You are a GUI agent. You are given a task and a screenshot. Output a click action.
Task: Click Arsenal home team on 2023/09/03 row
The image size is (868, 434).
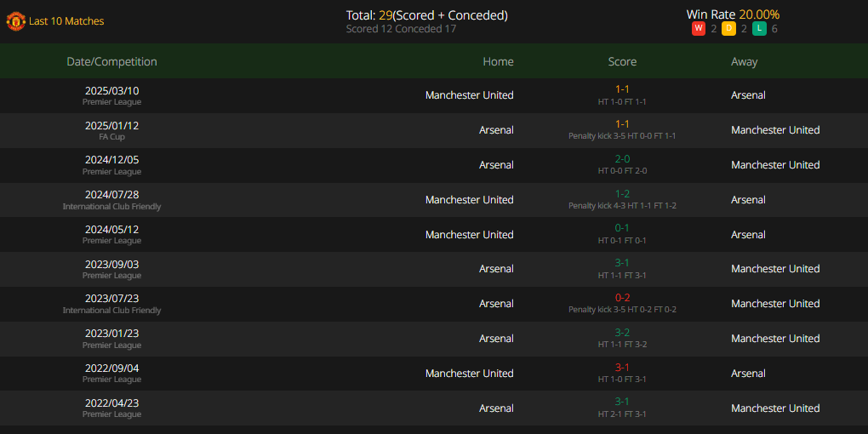coord(497,269)
